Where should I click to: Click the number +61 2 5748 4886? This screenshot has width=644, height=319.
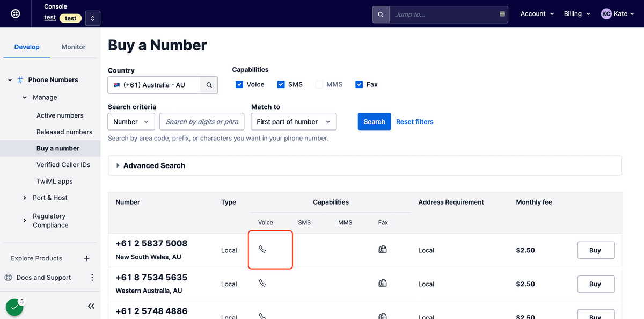tap(151, 311)
